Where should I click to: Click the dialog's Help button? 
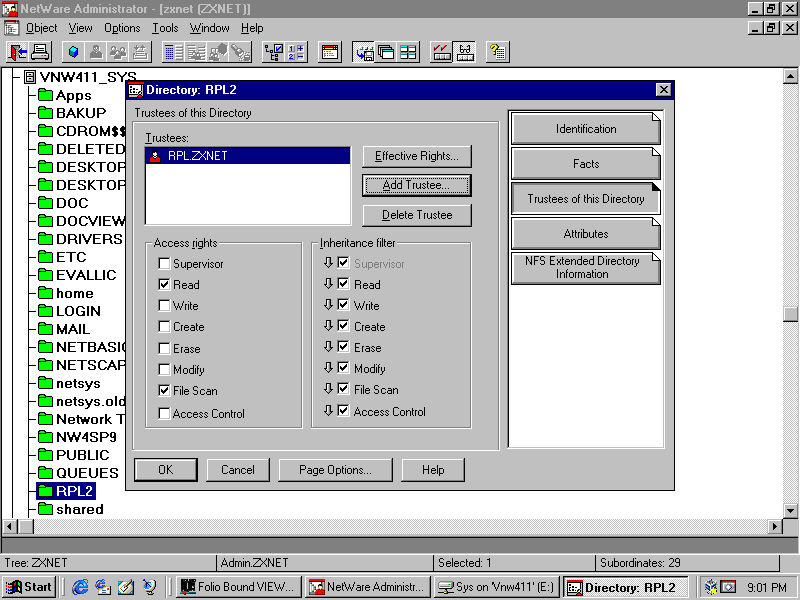[433, 469]
